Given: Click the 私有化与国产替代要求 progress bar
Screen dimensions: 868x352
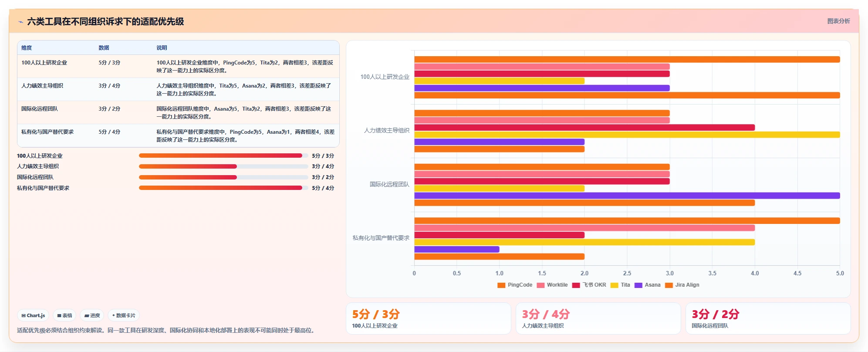Looking at the screenshot, I should pyautogui.click(x=223, y=188).
